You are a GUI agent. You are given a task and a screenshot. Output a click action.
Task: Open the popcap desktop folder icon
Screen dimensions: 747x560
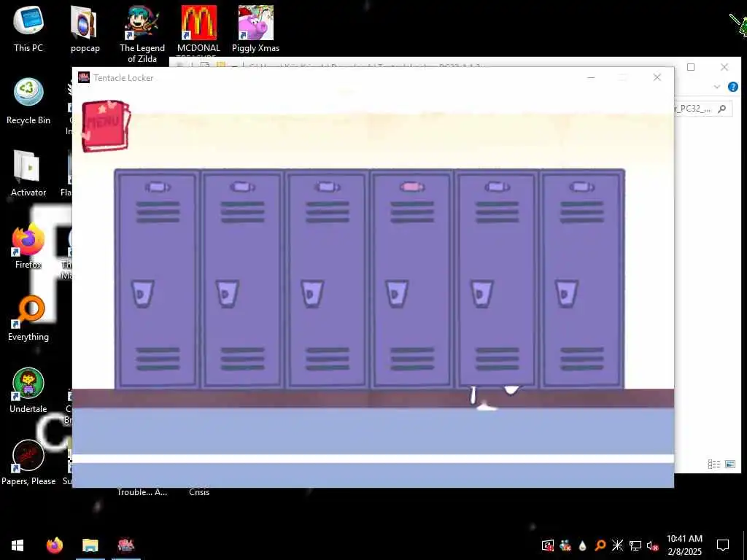[85, 29]
